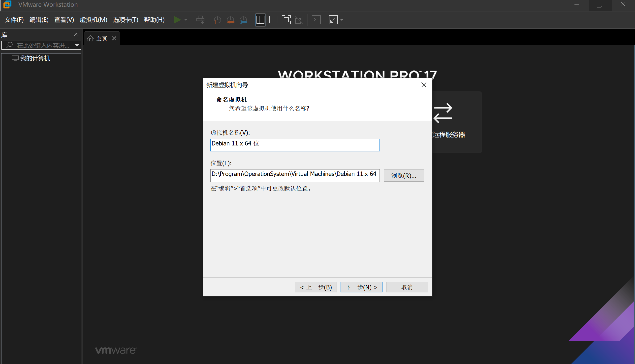Click the VMware Workstation app logo icon
635x364 pixels.
click(7, 4)
